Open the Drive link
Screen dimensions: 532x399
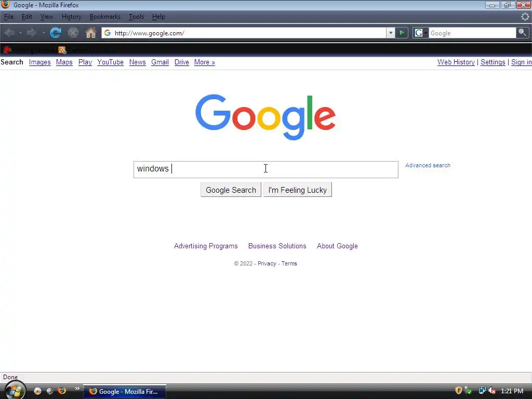pos(181,62)
